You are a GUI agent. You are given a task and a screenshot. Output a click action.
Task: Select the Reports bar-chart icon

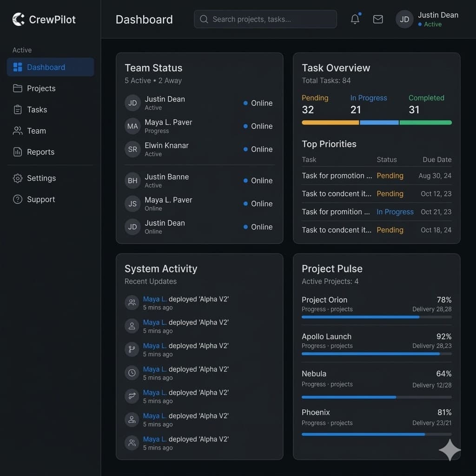[19, 152]
